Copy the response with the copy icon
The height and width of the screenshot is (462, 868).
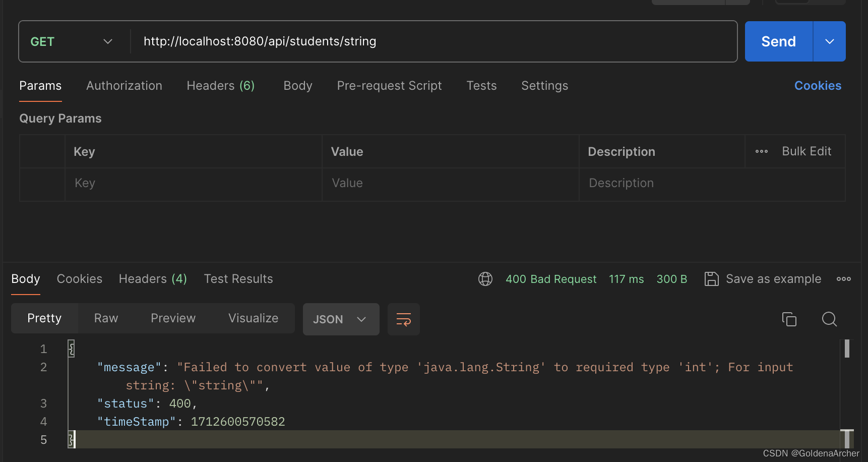789,319
